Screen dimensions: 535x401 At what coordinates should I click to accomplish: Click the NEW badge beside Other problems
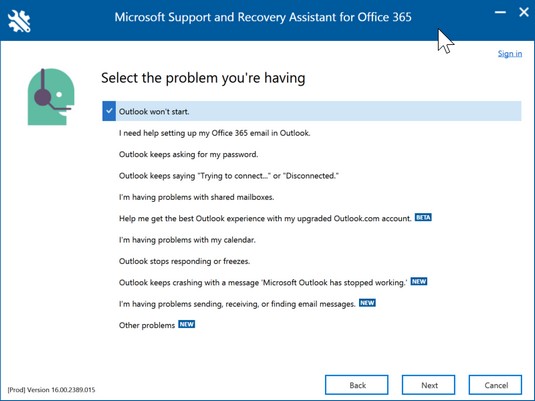(187, 324)
